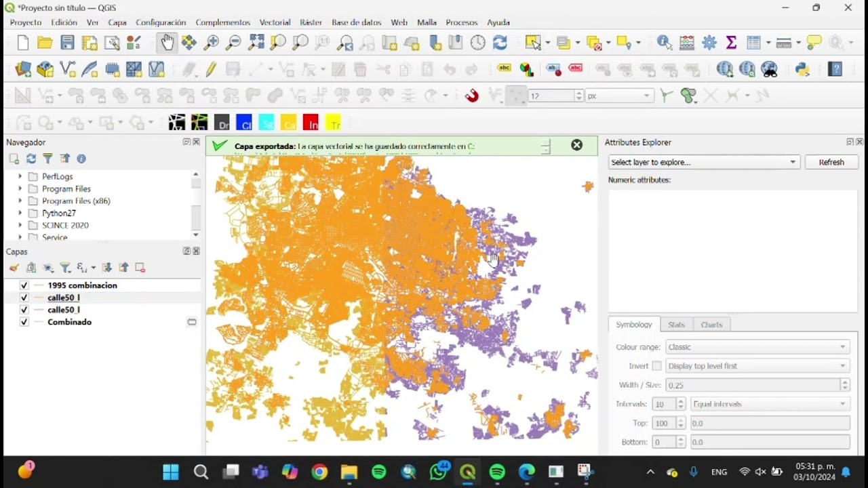The image size is (868, 488).
Task: Enable snapping with the red magnet icon
Action: click(472, 96)
